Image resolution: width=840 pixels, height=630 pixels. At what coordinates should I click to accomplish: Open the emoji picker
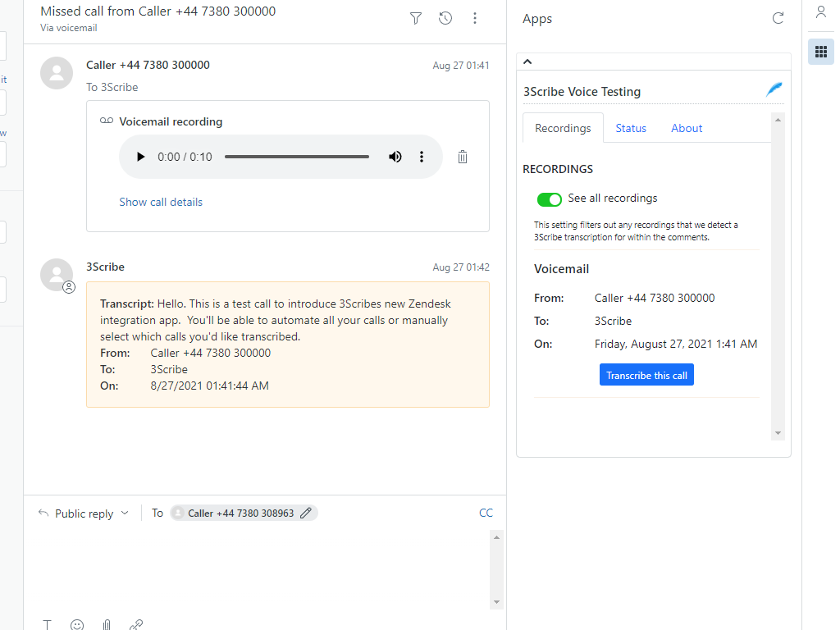77,625
